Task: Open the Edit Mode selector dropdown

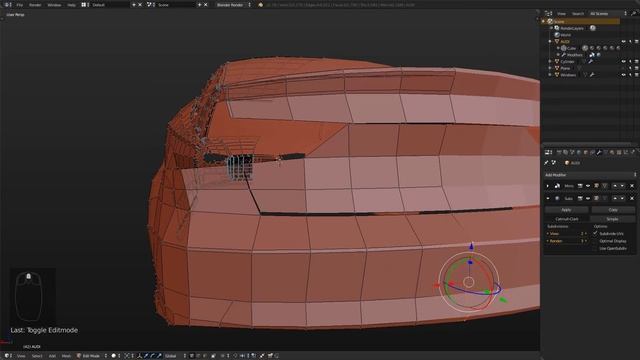Action: click(92, 356)
